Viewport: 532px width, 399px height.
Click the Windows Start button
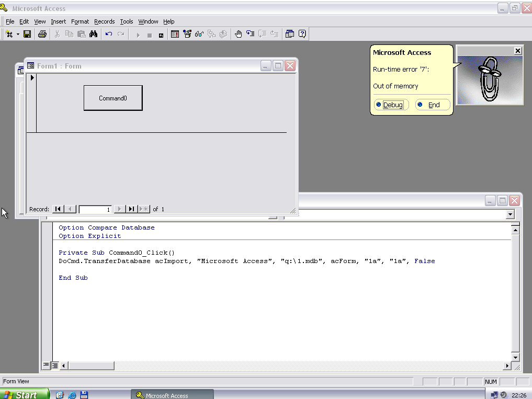(25, 395)
